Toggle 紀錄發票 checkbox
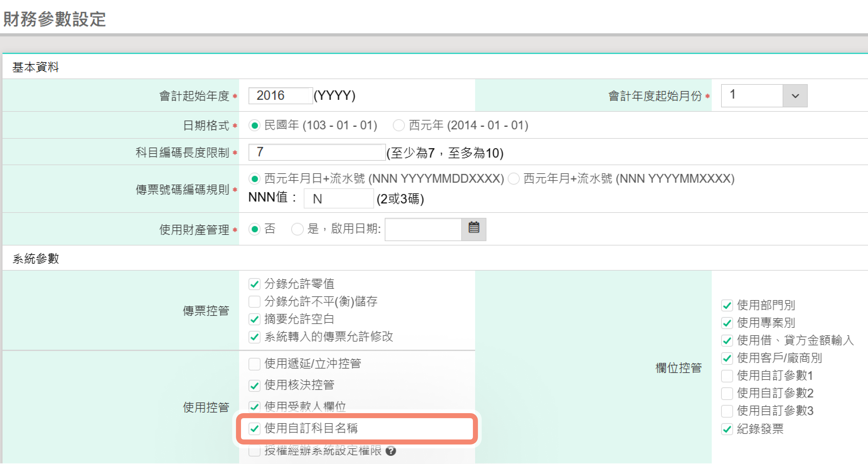868x464 pixels. 727,429
